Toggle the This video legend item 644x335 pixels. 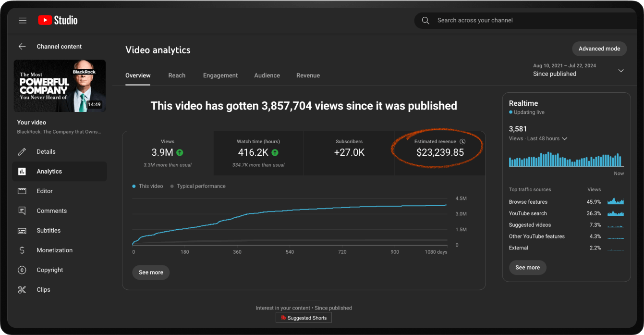[x=147, y=186]
